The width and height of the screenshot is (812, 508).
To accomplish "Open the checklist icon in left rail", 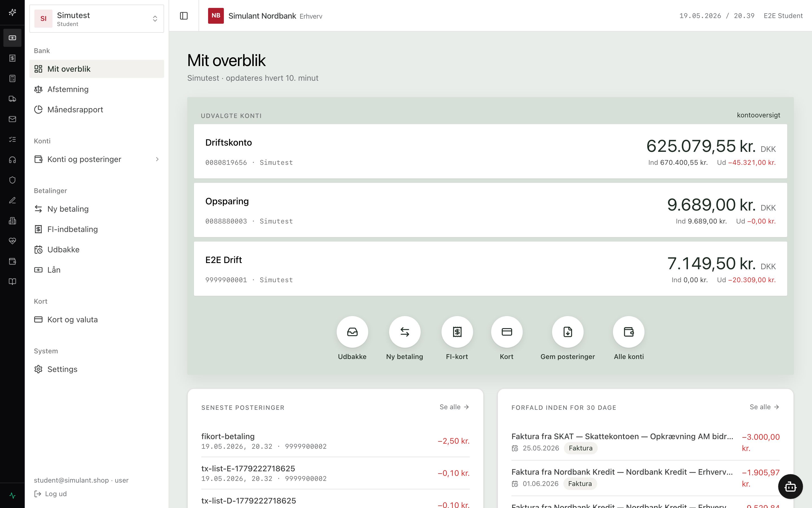I will (x=12, y=139).
